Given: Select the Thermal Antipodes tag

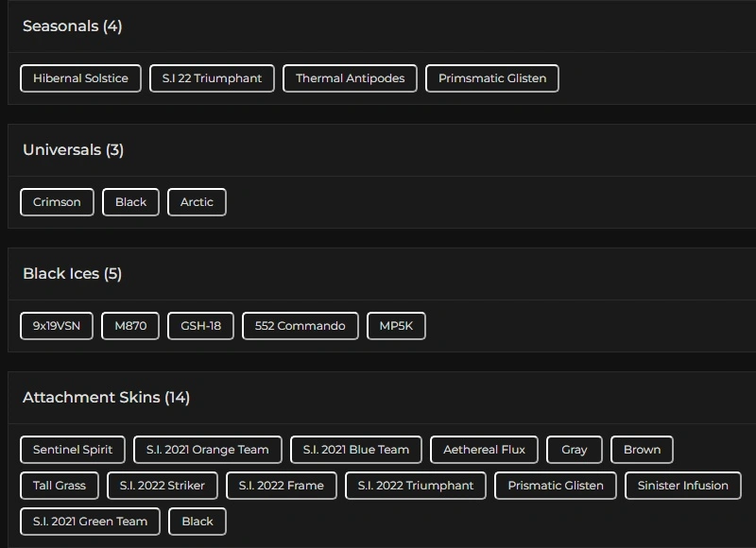Looking at the screenshot, I should (x=350, y=78).
